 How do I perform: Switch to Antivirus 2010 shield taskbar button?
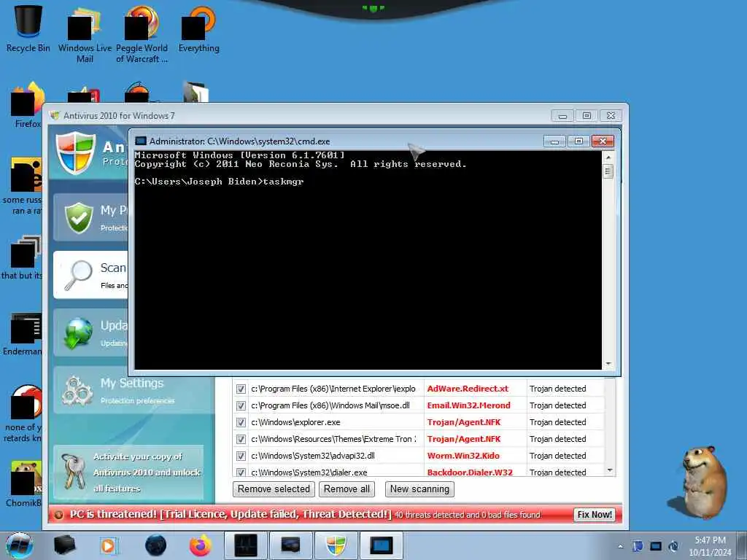click(x=336, y=545)
